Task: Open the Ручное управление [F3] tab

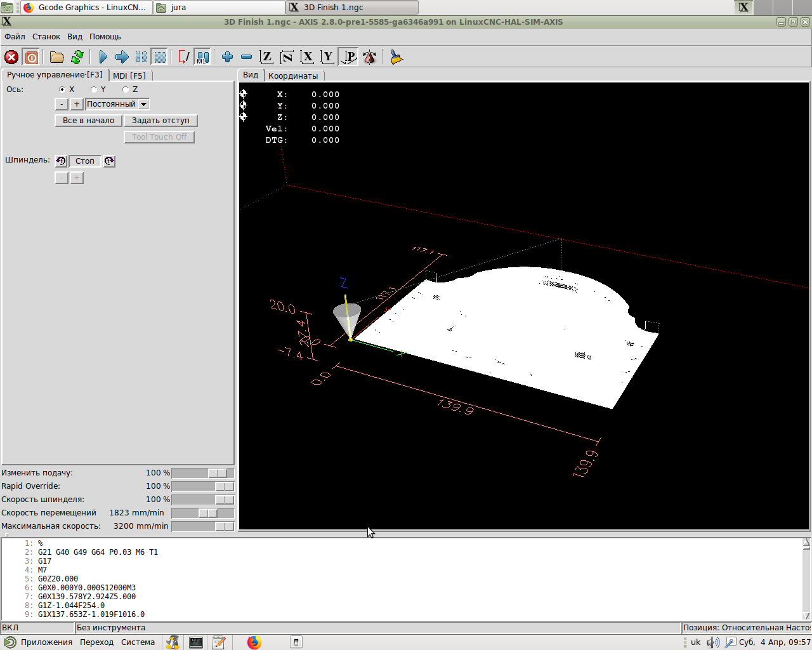Action: (x=55, y=75)
